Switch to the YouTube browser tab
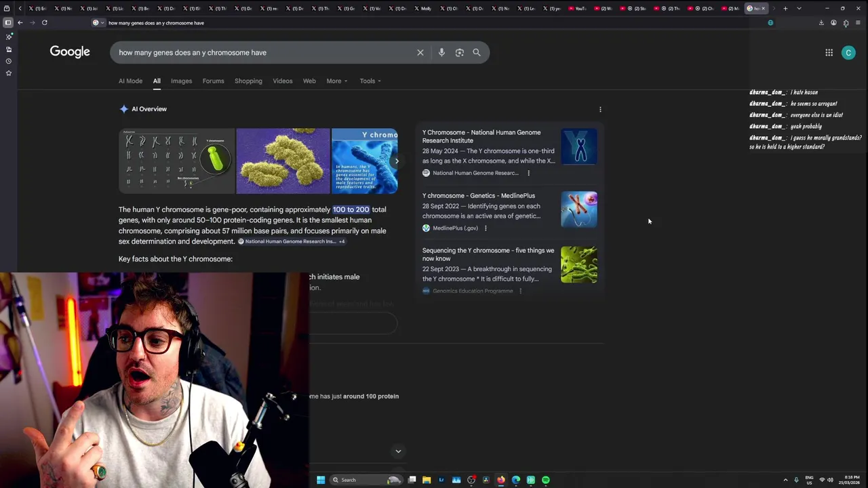 click(x=577, y=8)
